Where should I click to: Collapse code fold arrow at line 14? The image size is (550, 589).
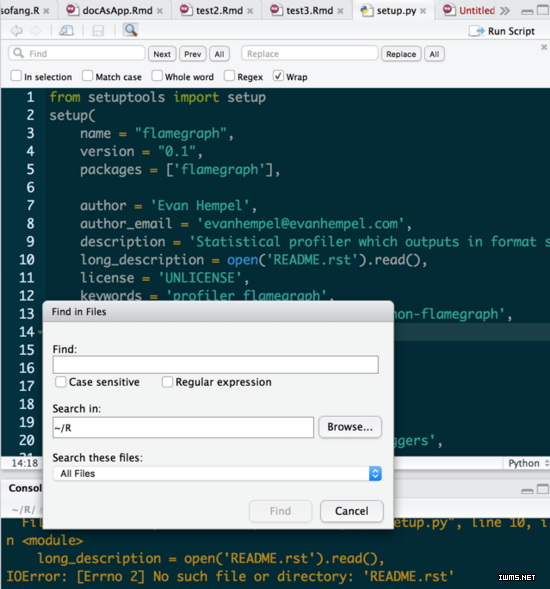40,332
